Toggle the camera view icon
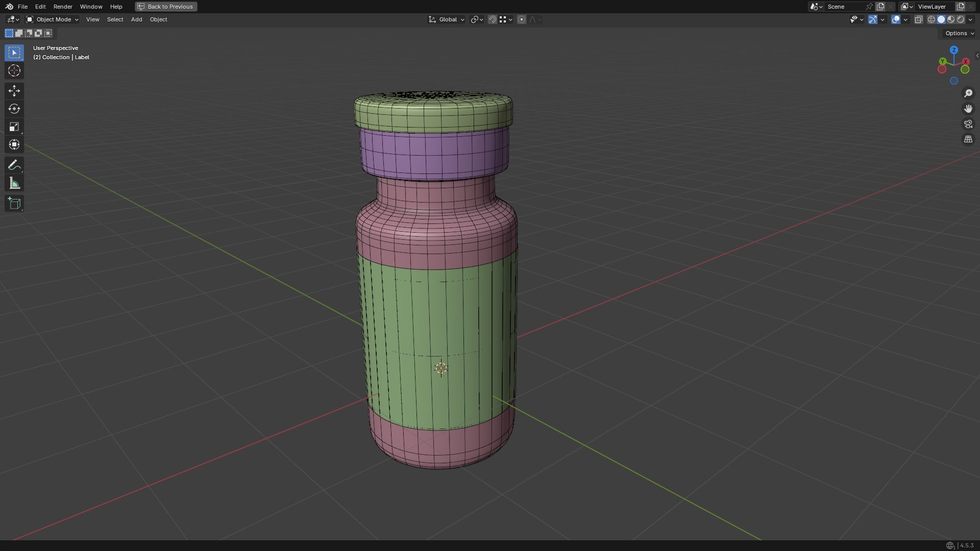This screenshot has width=980, height=551. [968, 124]
